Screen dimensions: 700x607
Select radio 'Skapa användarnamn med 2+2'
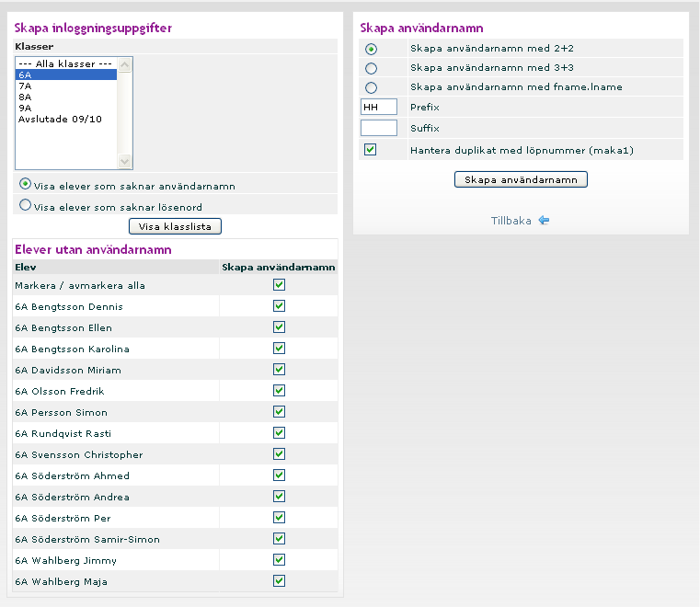[371, 49]
